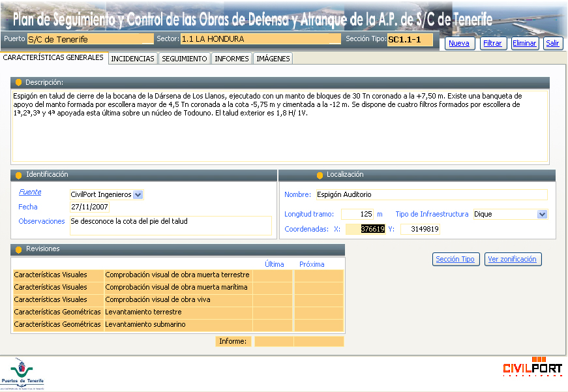Show the IMÁGENES tab

(x=273, y=59)
